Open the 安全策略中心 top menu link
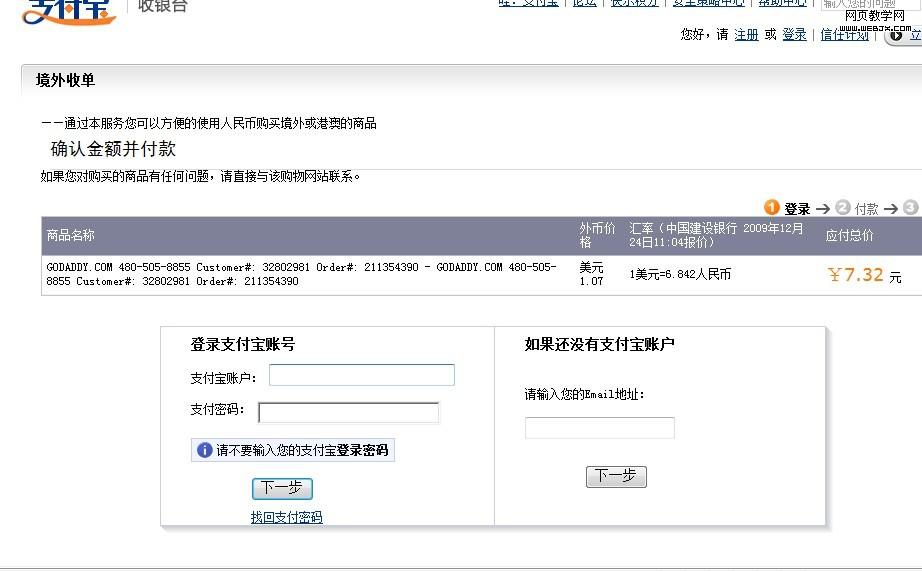Viewport: 922px width, 571px height. (708, 3)
